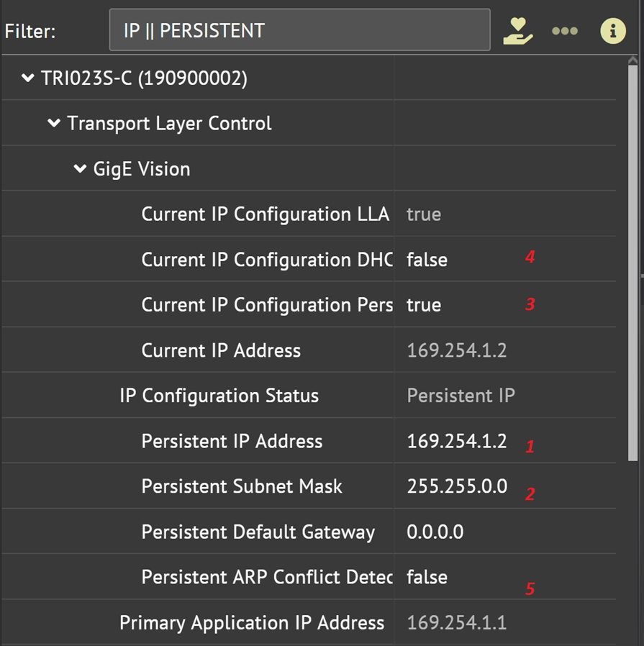Viewport: 644px width, 646px height.
Task: Select Current IP Configuration LLA row
Action: point(265,214)
